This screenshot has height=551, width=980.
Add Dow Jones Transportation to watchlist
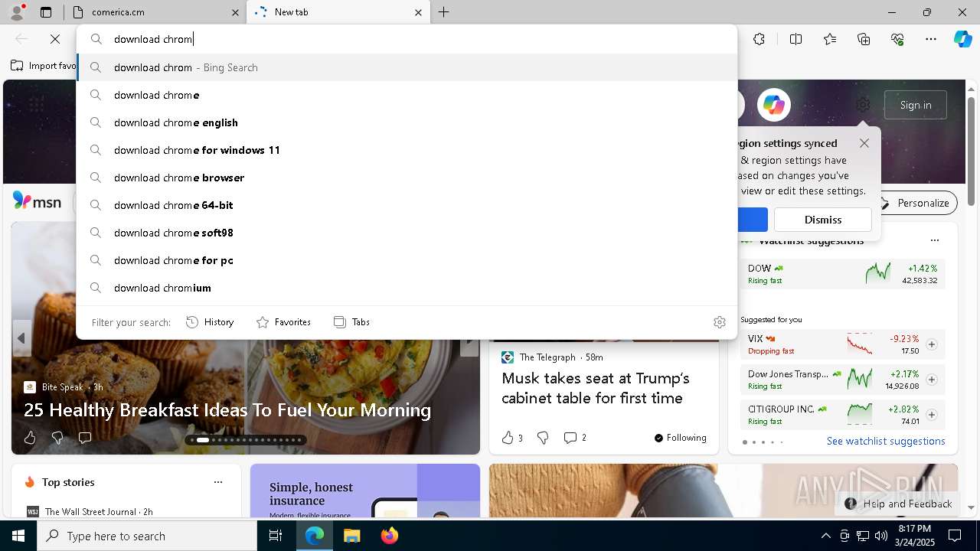932,380
